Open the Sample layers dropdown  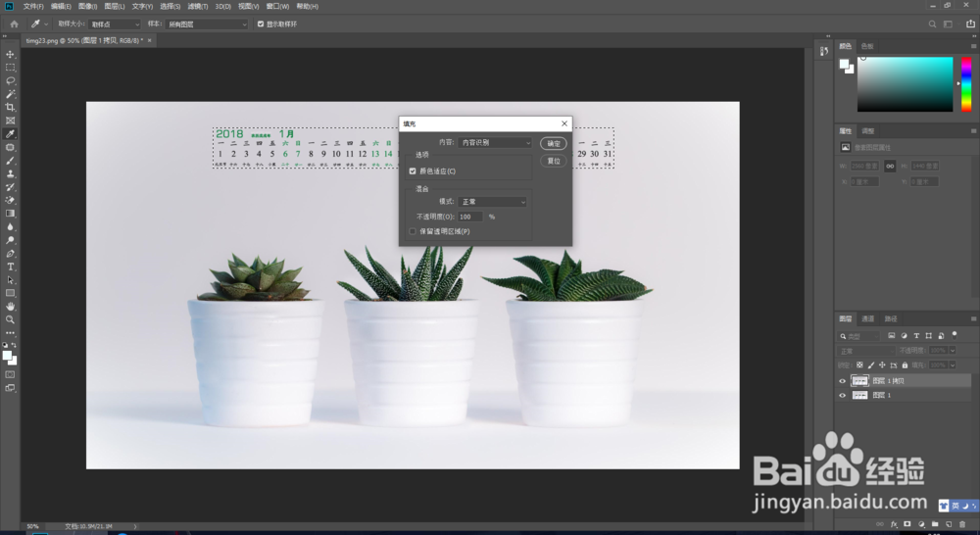(207, 24)
